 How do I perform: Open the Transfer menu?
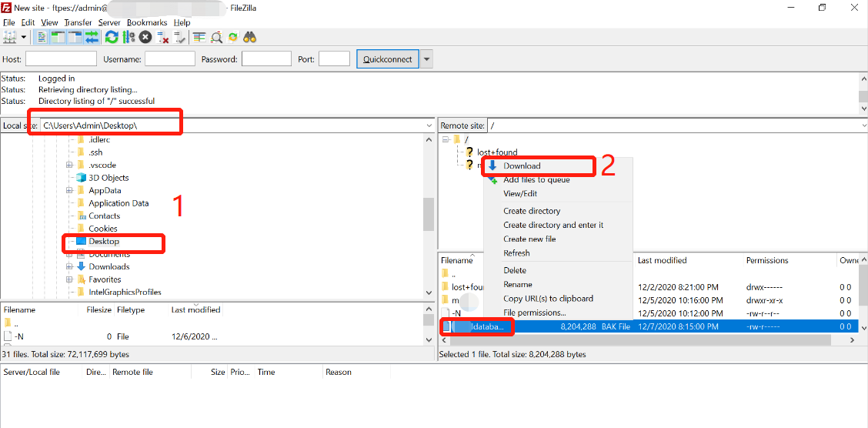(78, 22)
